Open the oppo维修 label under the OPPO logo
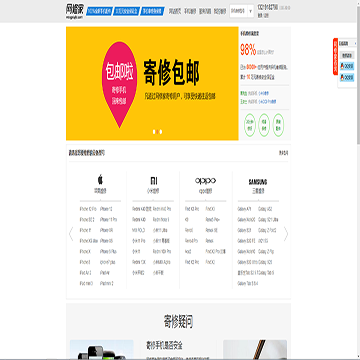The height and width of the screenshot is (360, 360). click(x=205, y=191)
